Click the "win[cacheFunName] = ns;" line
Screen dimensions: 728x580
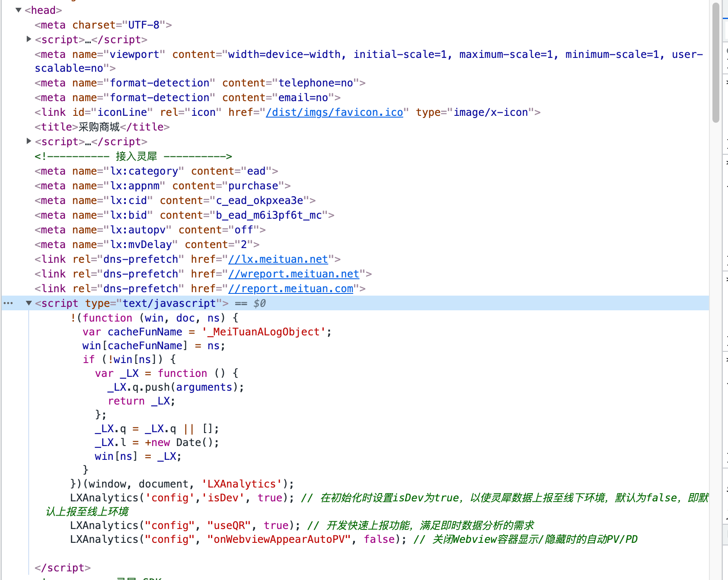click(x=153, y=346)
